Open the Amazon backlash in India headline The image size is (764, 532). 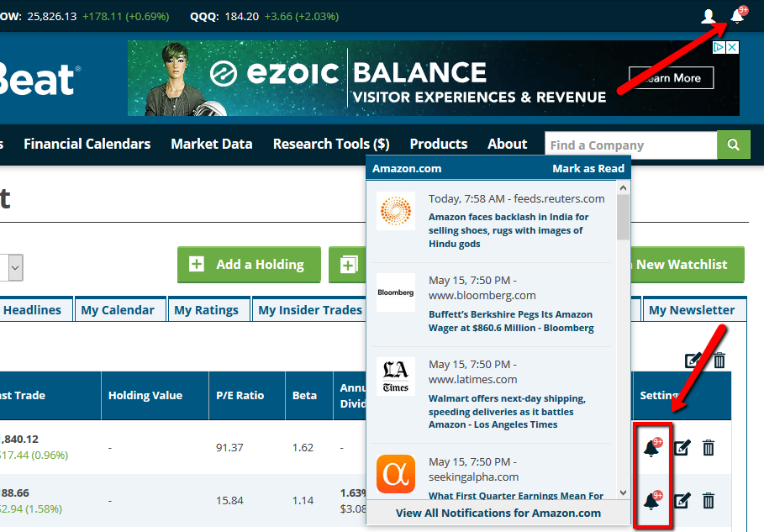pyautogui.click(x=508, y=230)
